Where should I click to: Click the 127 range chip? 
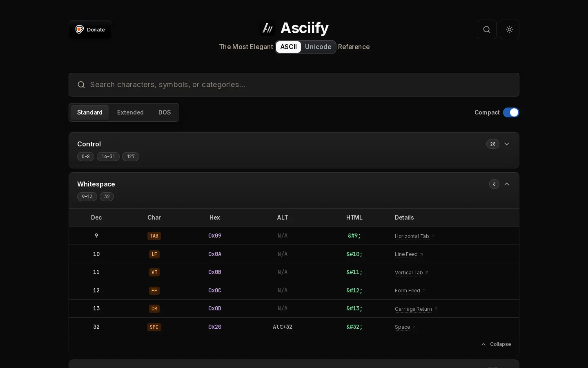(131, 157)
